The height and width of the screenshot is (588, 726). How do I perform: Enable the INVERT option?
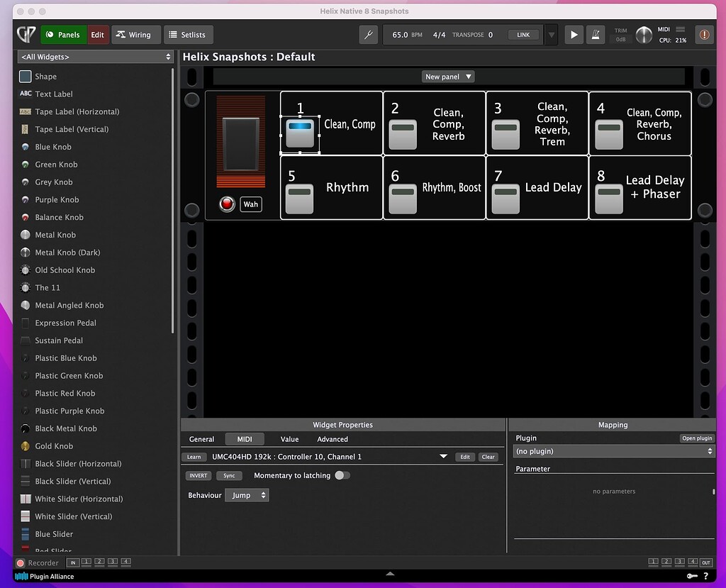(198, 475)
